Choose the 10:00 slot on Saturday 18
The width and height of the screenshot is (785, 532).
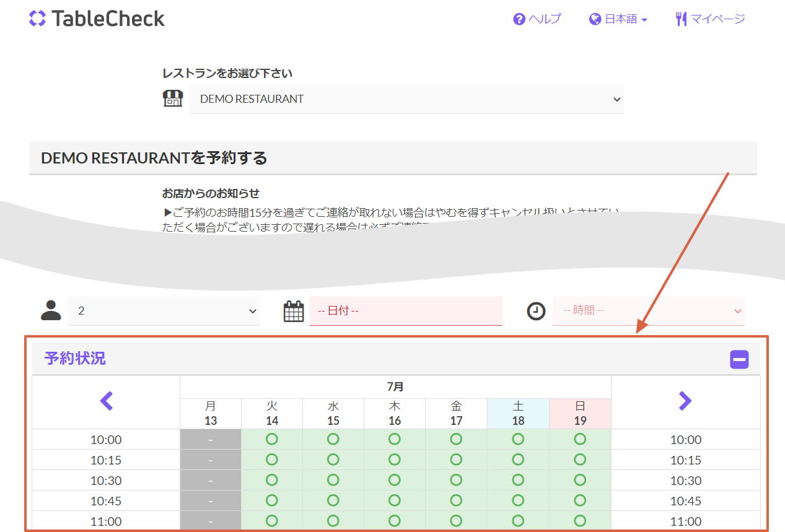tap(519, 439)
